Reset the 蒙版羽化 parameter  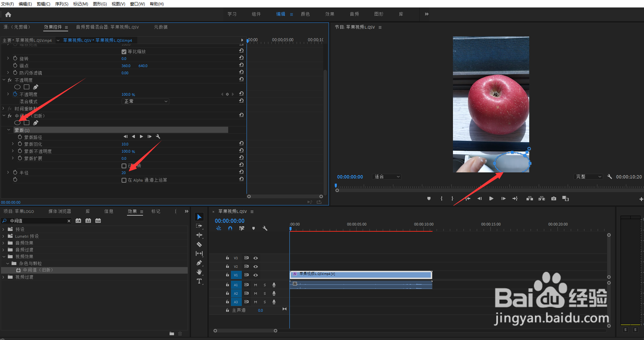[241, 143]
